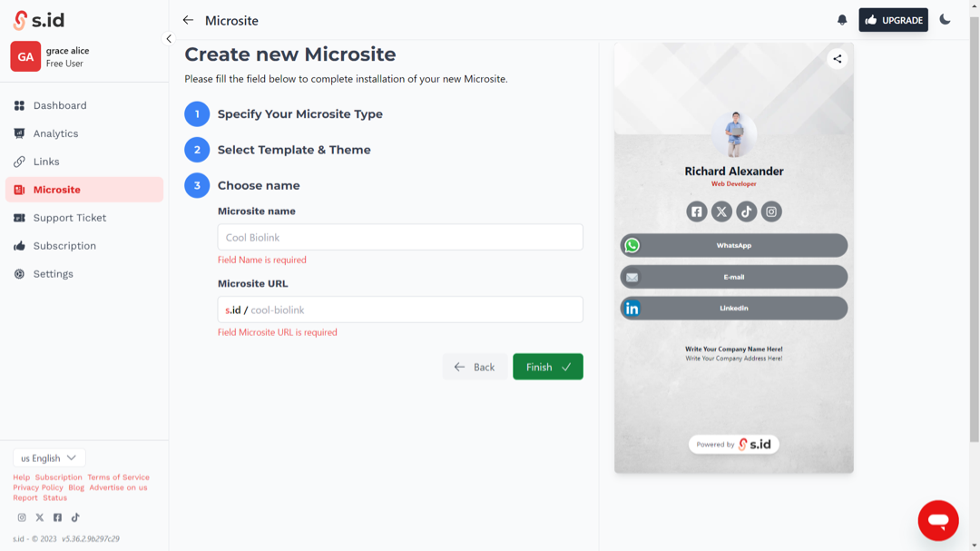This screenshot has height=551, width=980.
Task: Go back using the Microsite header arrow
Action: coord(188,20)
